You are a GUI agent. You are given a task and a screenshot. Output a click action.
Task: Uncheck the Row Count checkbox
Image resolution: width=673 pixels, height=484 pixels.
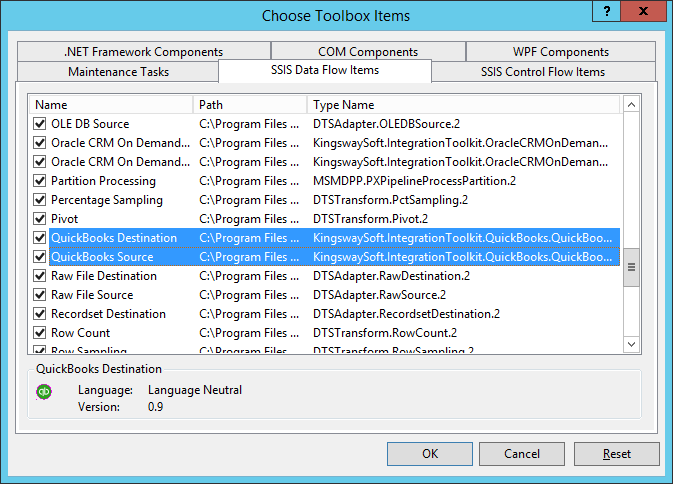(40, 333)
